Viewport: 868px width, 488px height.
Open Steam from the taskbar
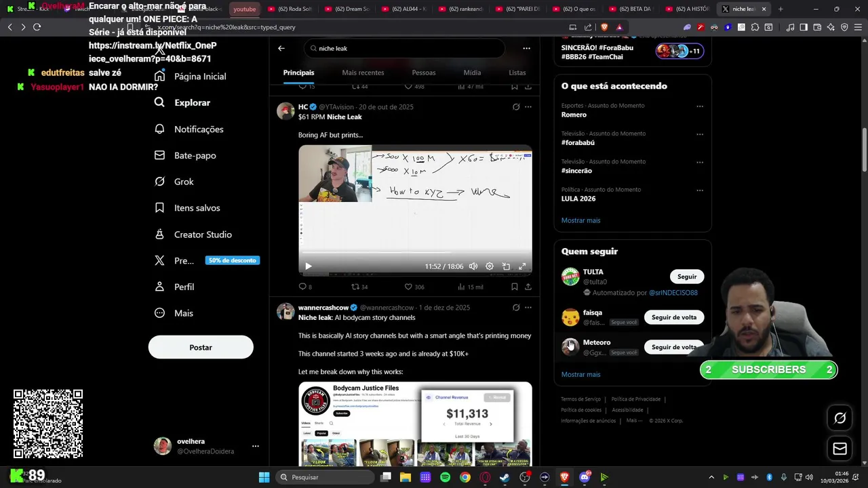pyautogui.click(x=505, y=477)
